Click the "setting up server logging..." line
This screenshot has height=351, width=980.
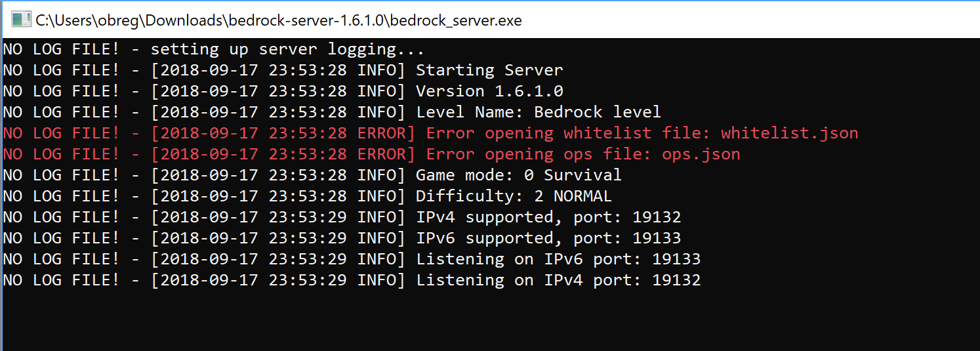coord(287,49)
